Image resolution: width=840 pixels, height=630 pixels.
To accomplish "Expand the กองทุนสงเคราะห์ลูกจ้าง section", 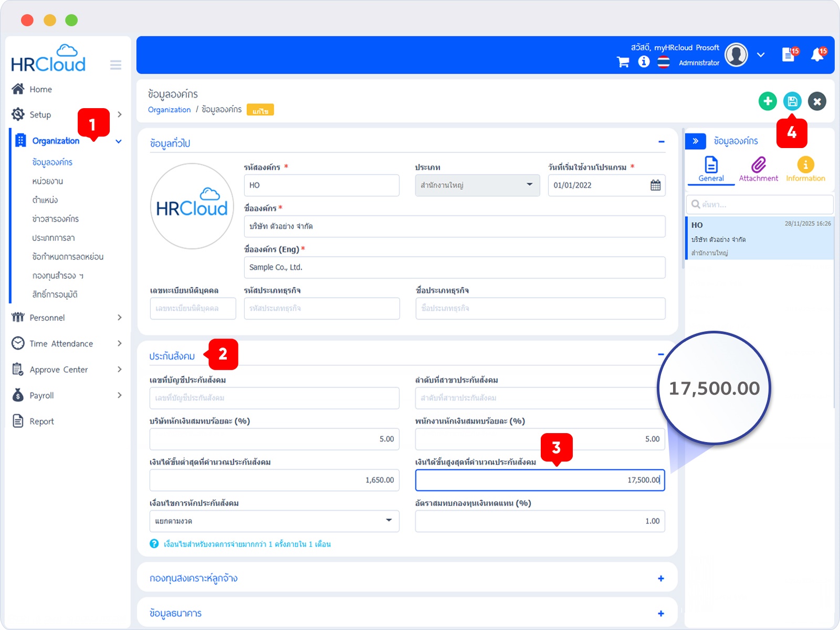I will [660, 579].
